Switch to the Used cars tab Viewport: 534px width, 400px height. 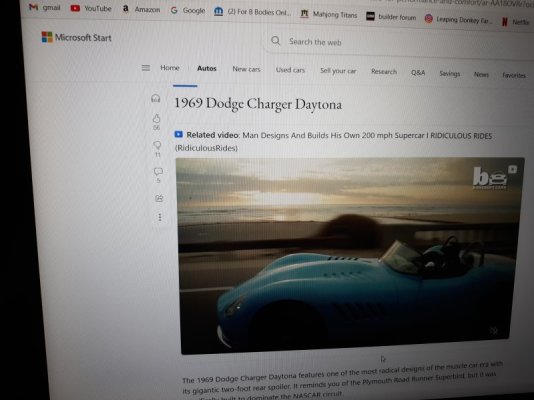(x=290, y=70)
